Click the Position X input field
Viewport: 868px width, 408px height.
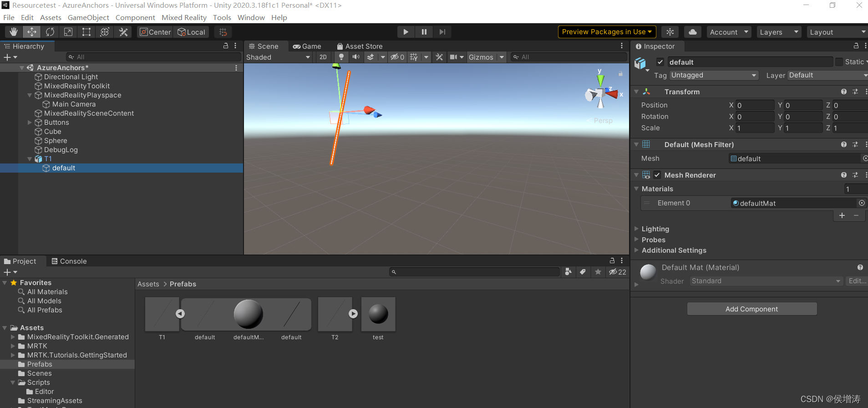click(755, 105)
